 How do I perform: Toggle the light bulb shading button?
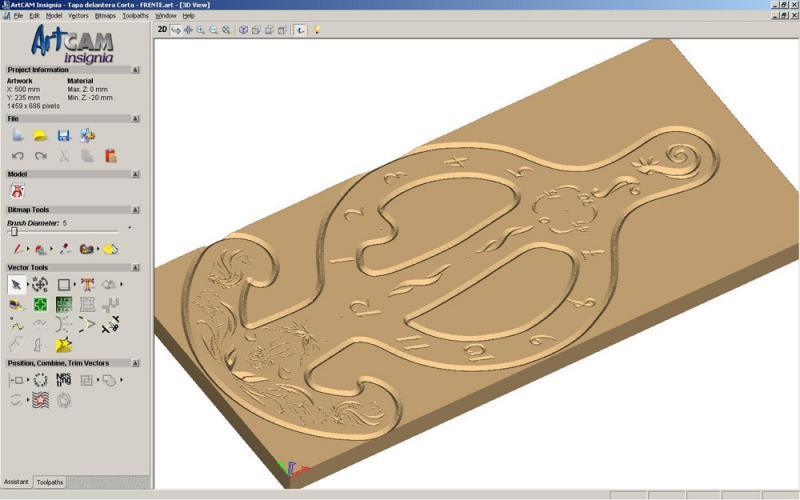click(316, 30)
